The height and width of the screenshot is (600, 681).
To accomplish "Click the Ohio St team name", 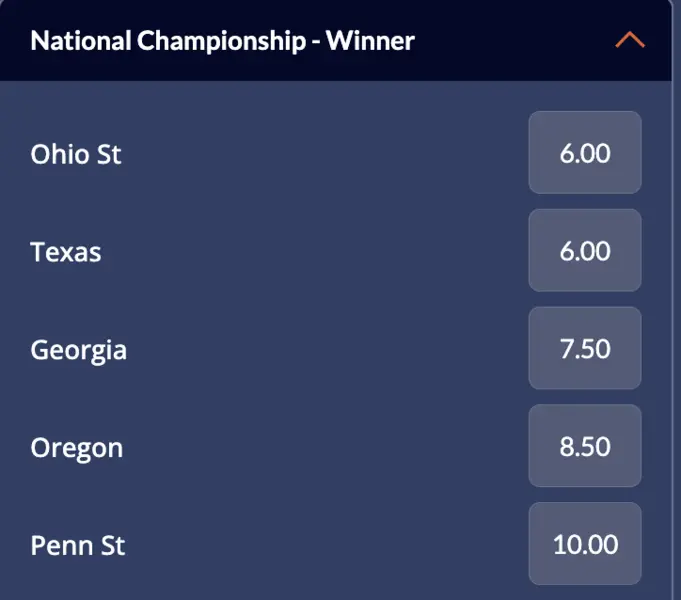I will (76, 154).
